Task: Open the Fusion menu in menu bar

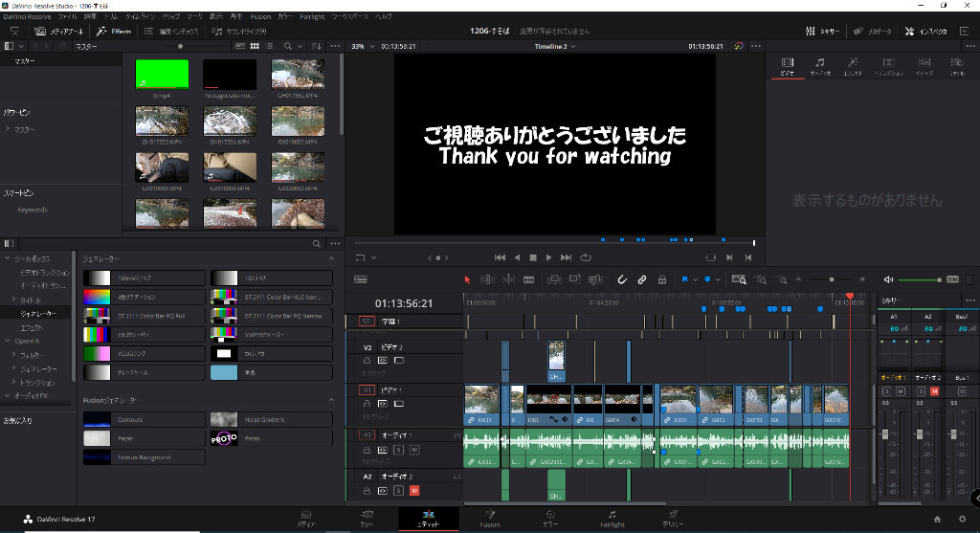Action: (x=260, y=16)
